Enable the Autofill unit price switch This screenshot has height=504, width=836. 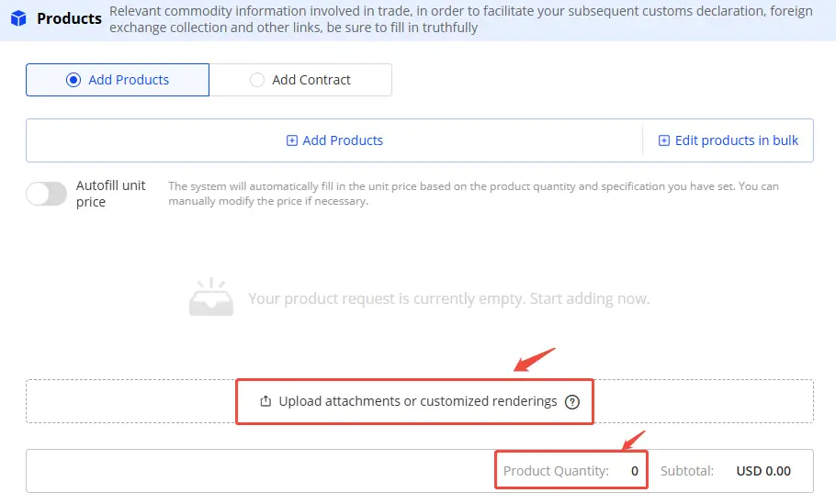coord(47,194)
